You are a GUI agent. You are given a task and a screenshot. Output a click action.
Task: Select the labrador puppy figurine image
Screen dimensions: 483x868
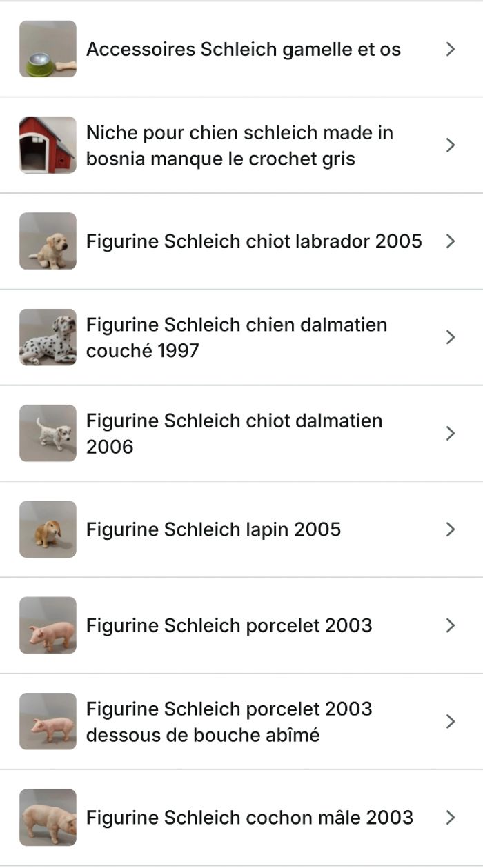48,241
